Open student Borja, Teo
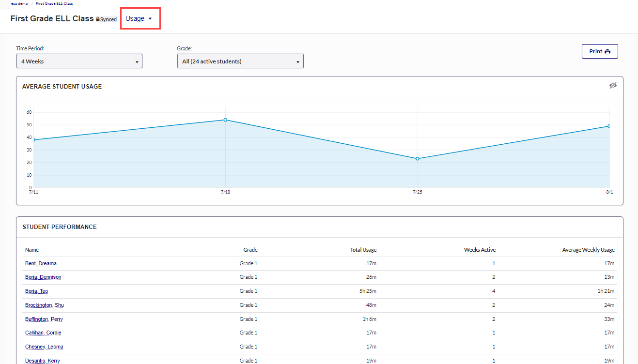 coord(36,291)
